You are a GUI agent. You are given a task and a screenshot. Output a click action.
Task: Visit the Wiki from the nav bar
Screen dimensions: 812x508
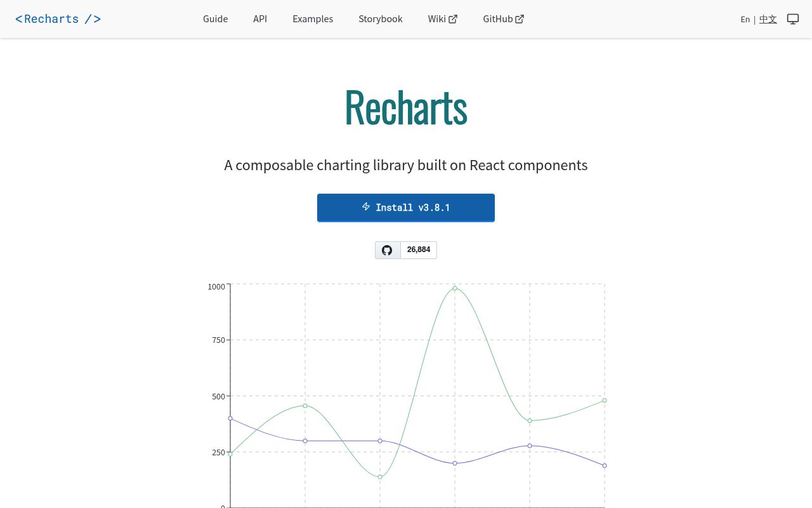[437, 18]
